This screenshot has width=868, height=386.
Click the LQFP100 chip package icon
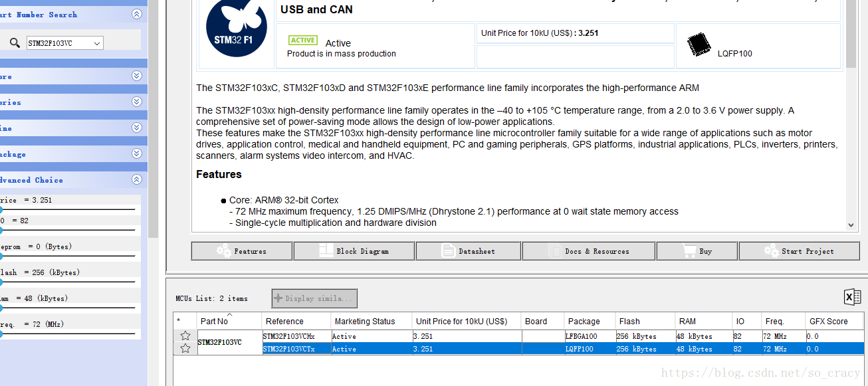699,44
